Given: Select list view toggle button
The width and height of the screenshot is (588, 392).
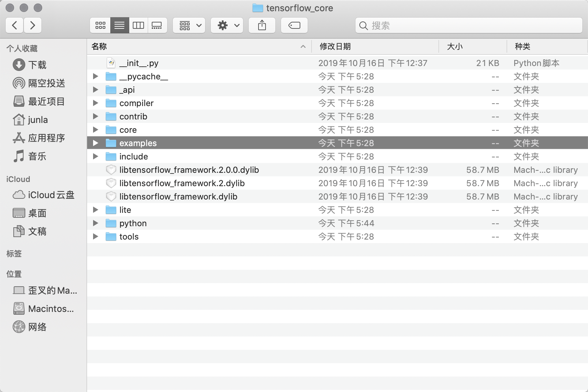Looking at the screenshot, I should (x=119, y=25).
